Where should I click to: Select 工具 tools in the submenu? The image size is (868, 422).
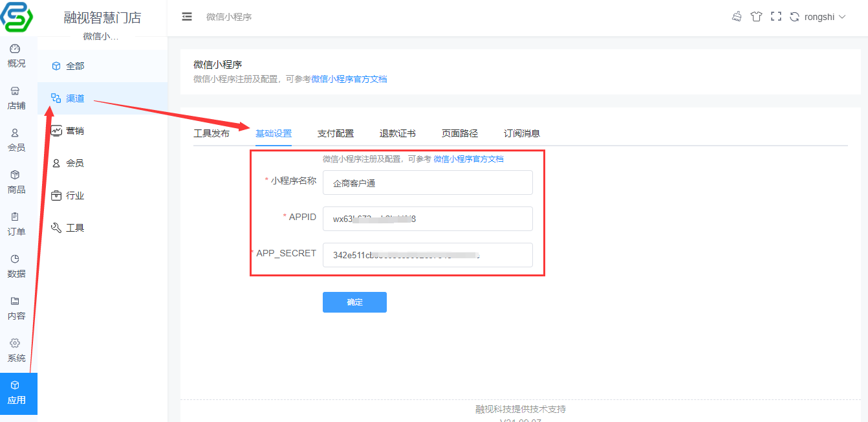pyautogui.click(x=102, y=228)
